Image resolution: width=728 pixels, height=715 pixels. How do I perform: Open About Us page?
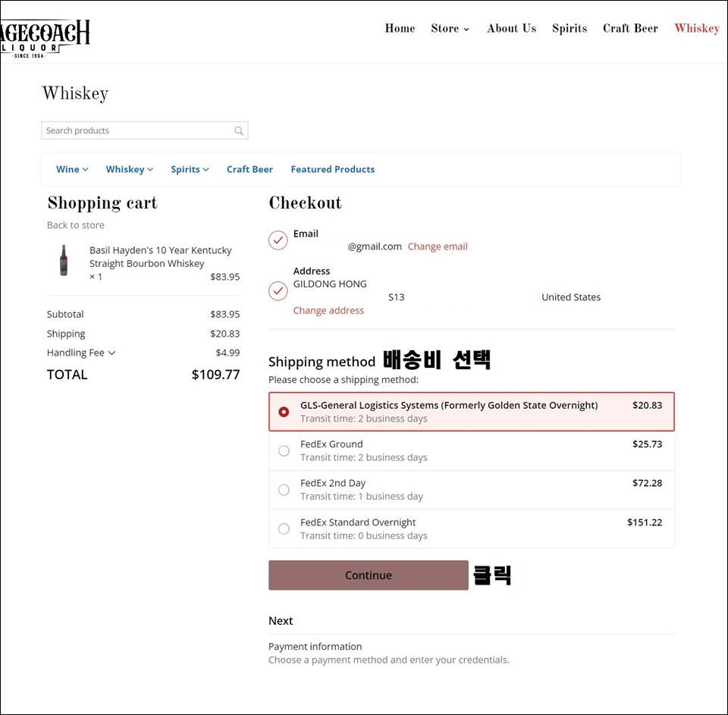[512, 29]
